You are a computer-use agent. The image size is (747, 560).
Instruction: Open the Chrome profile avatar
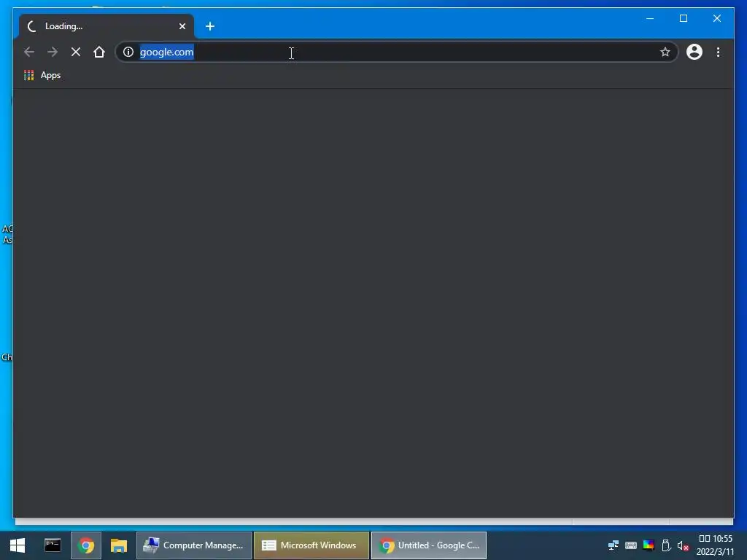coord(694,52)
